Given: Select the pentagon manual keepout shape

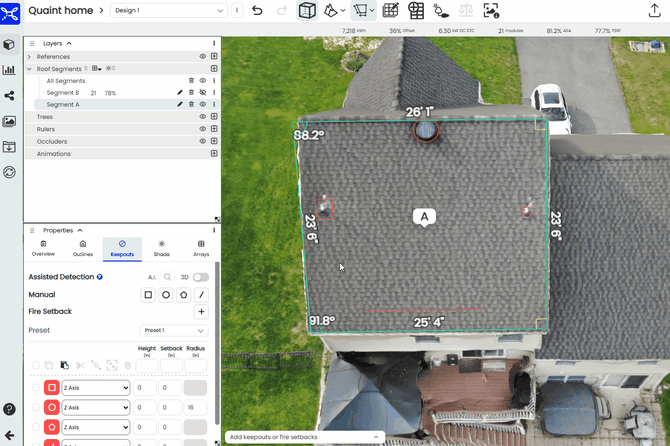Looking at the screenshot, I should click(x=184, y=295).
